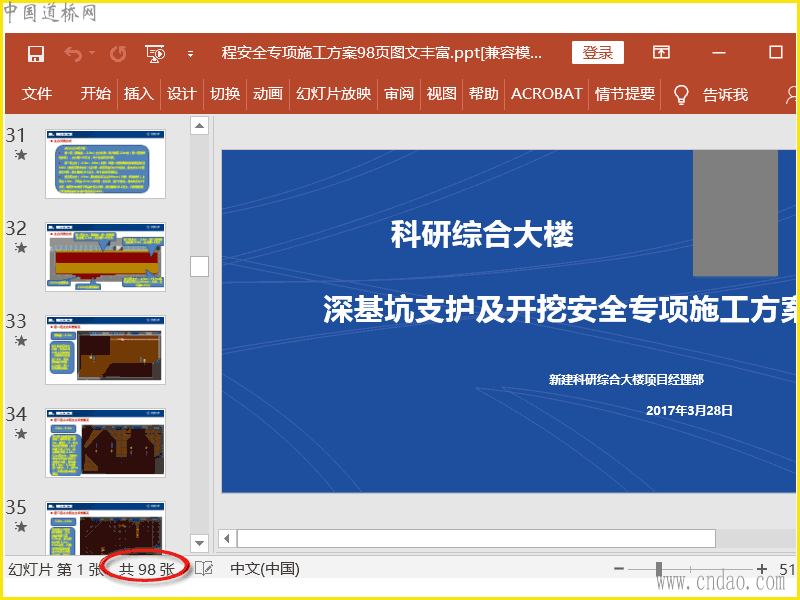This screenshot has width=800, height=600.
Task: Click animation star under slide 33
Action: [x=21, y=340]
